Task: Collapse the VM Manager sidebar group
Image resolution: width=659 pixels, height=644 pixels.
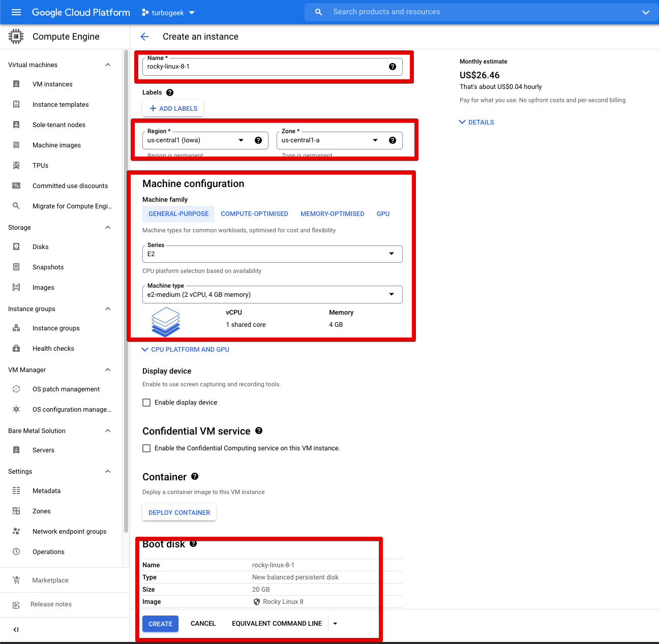Action: pos(108,370)
